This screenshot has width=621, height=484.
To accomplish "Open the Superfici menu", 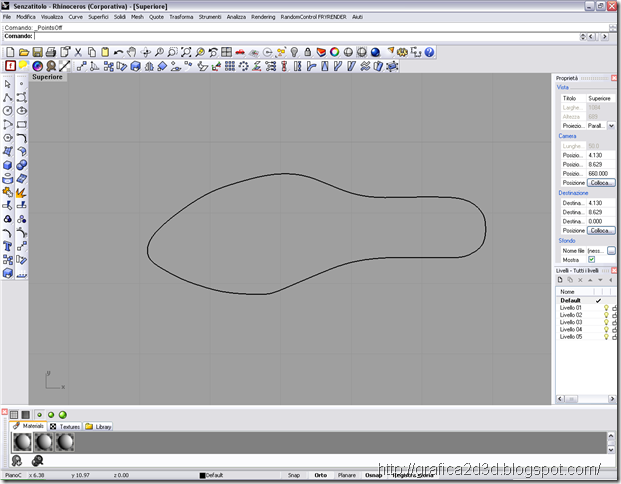I will click(x=98, y=17).
